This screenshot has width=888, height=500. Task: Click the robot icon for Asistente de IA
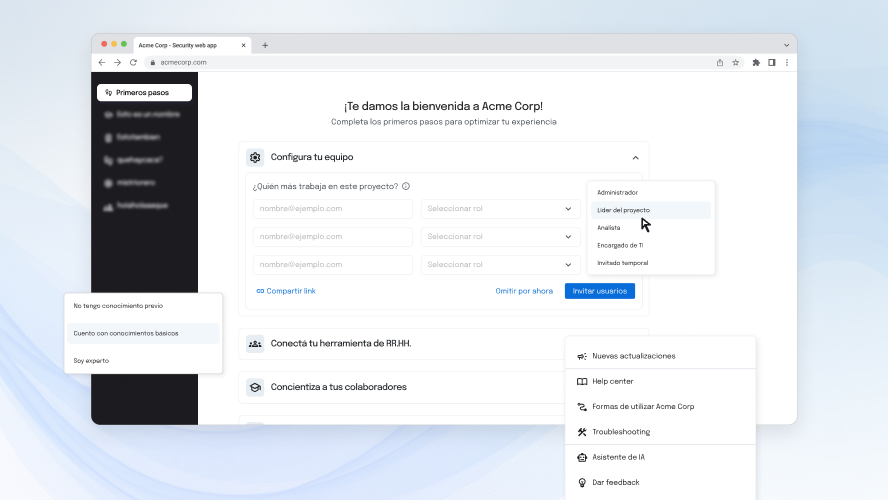click(582, 458)
